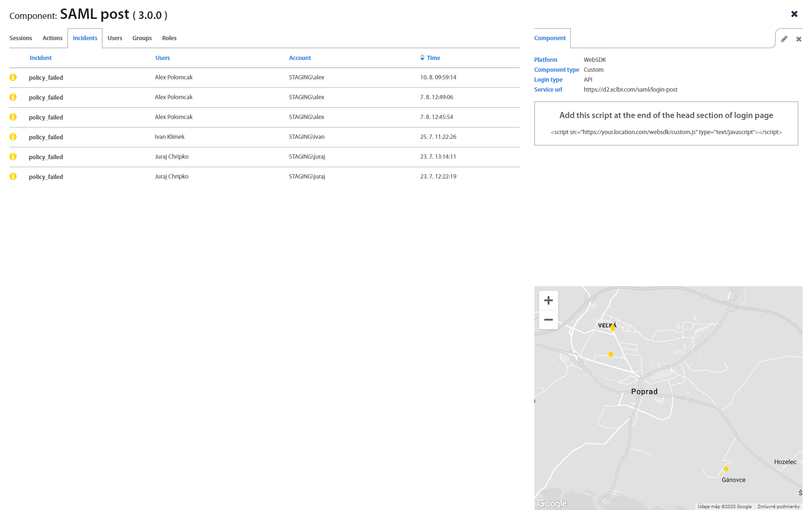Switch to the Sessions tab

(21, 38)
